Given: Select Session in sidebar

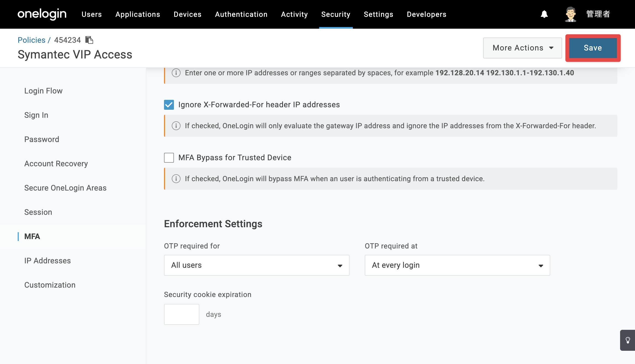Looking at the screenshot, I should click(38, 212).
